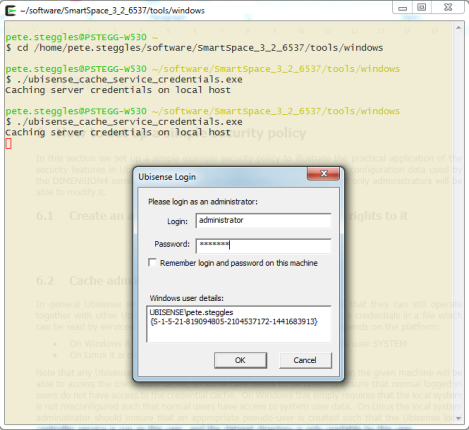The image size is (469, 430).
Task: Click the terminal cursor block
Action: pos(9,144)
